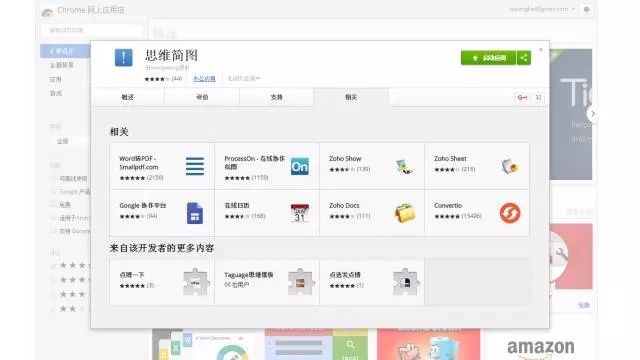
Task: Select the 相关 tab
Action: tap(351, 97)
